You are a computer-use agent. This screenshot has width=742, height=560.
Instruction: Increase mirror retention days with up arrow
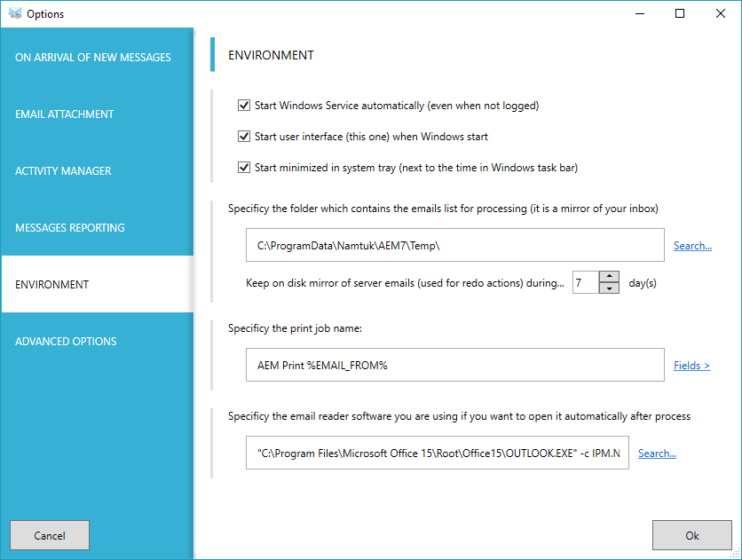tap(609, 277)
